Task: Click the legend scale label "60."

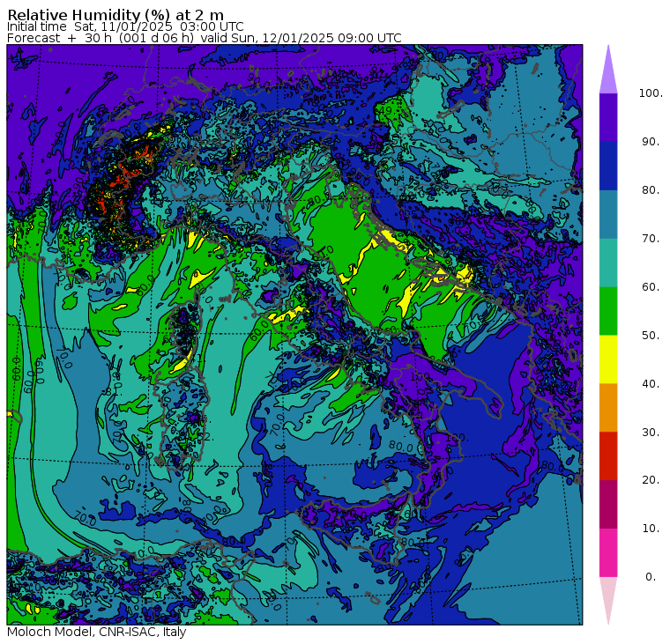Action: (651, 286)
